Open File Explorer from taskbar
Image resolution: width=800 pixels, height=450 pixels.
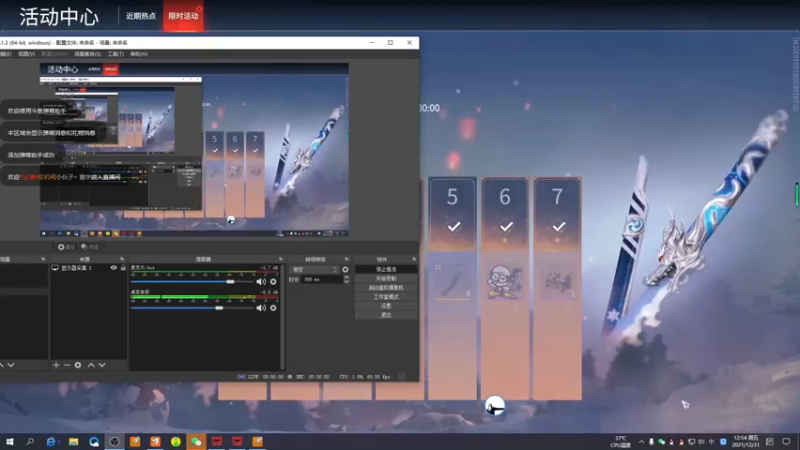click(73, 441)
